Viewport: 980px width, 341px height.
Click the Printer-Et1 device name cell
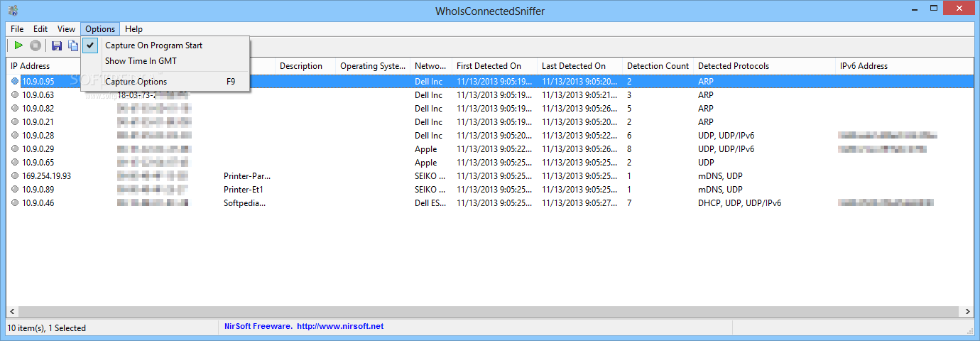244,190
